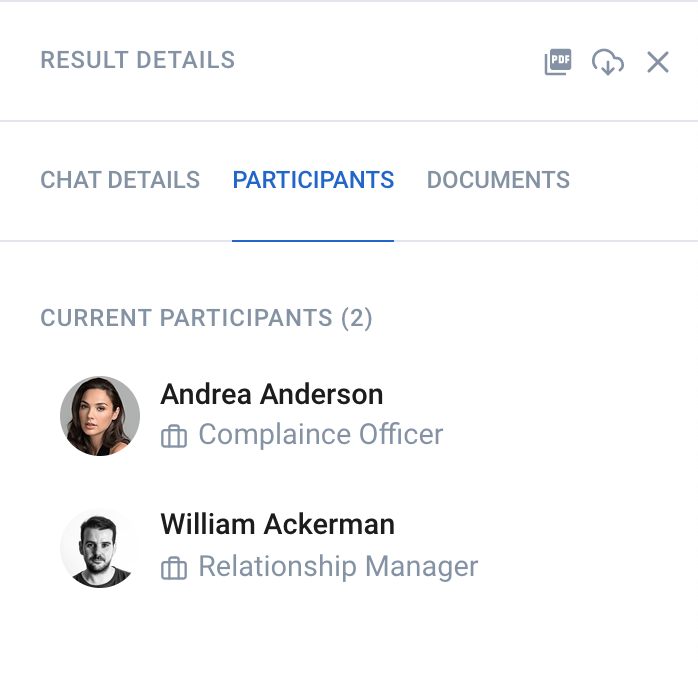Switch to the Chat Details tab
The height and width of the screenshot is (674, 698).
[x=120, y=180]
